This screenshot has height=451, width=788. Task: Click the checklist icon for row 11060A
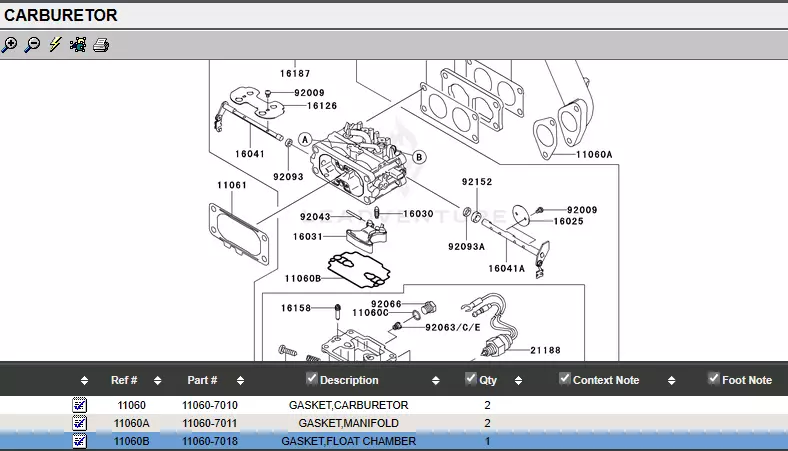[80, 423]
